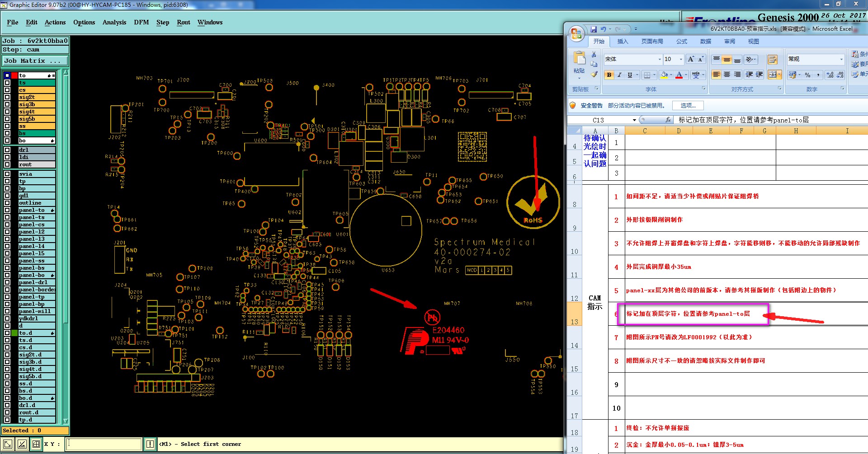Open the font size dropdown in Excel
The height and width of the screenshot is (454, 868).
click(x=681, y=59)
